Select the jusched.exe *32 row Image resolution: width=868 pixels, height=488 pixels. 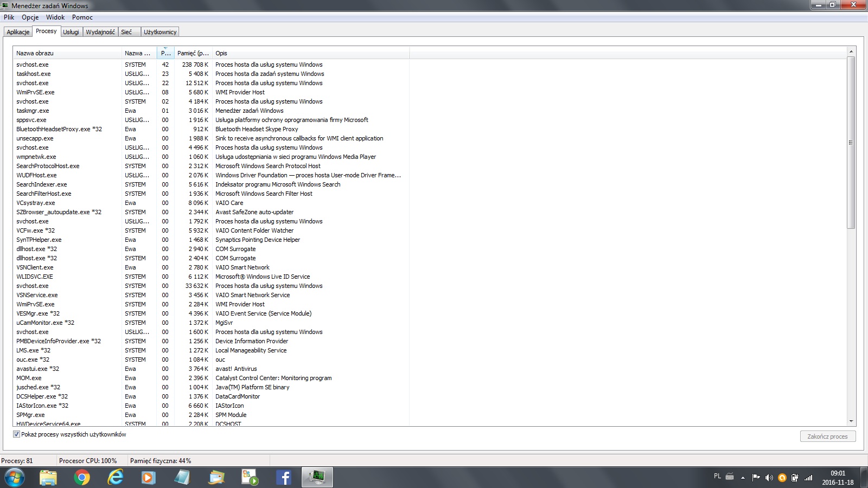(x=211, y=387)
